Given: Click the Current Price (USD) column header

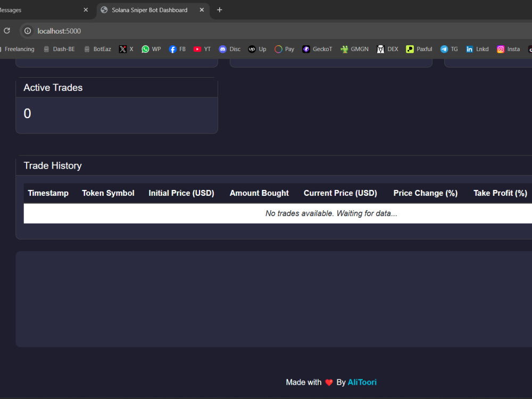Looking at the screenshot, I should coord(340,193).
